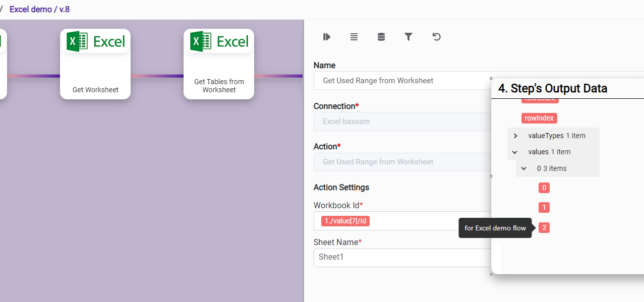The height and width of the screenshot is (302, 644).
Task: Select the Get Tables from Worksheet step
Action: 219,64
